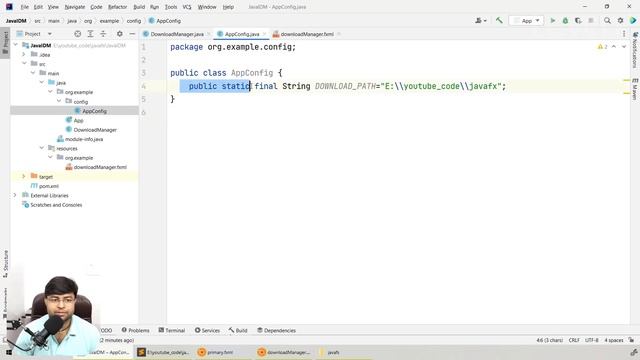The image size is (640, 360).
Task: Close the DownloadManager.java tab
Action: (x=208, y=34)
